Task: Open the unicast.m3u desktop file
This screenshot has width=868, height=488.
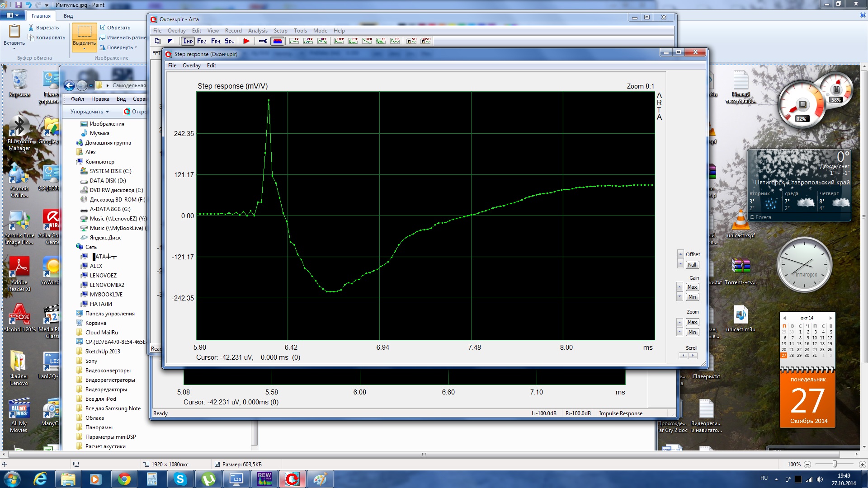Action: point(741,319)
